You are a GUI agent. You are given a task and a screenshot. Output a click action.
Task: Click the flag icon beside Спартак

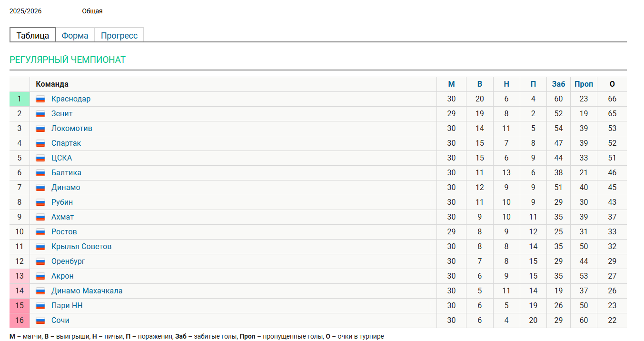pyautogui.click(x=40, y=143)
